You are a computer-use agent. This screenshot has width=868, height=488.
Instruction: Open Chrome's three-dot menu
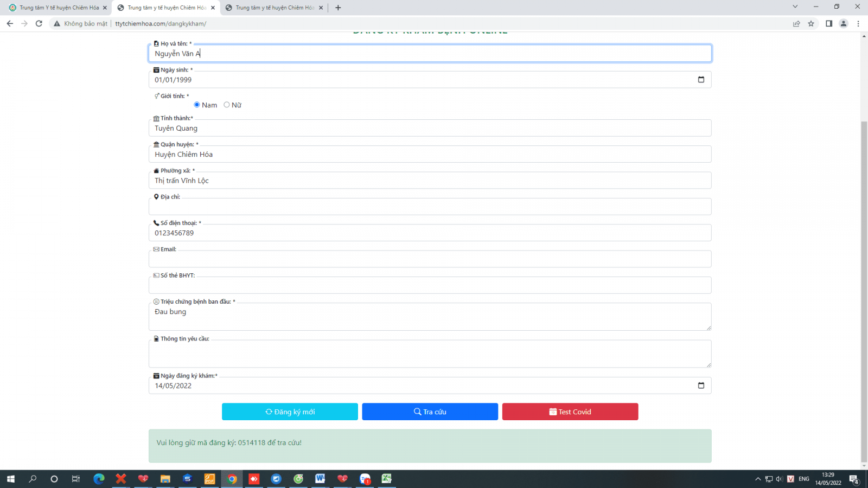[x=858, y=23]
